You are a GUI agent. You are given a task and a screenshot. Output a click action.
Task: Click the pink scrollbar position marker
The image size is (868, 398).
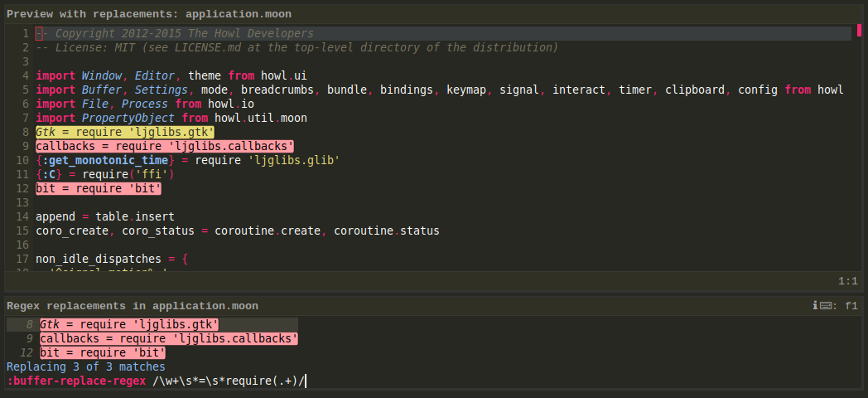pos(859,30)
